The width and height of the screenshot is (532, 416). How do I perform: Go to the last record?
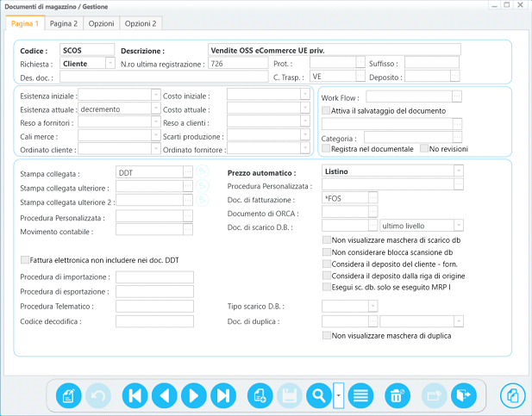pyautogui.click(x=223, y=395)
